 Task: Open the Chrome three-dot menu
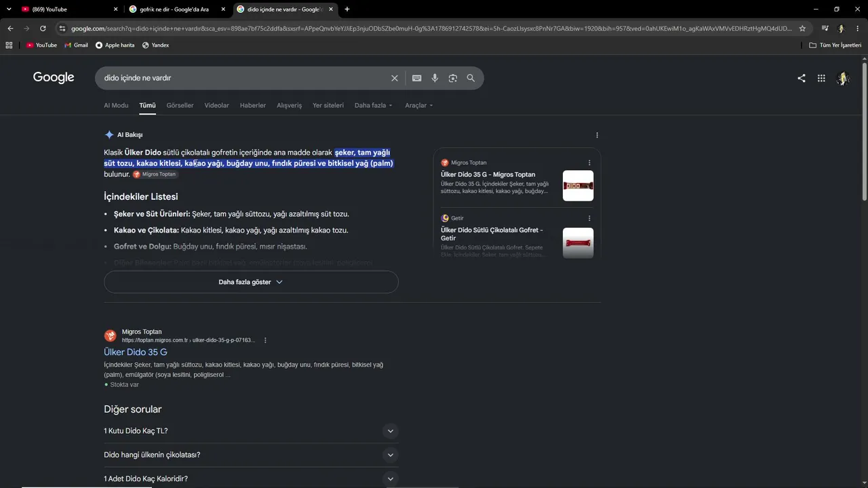(x=857, y=28)
